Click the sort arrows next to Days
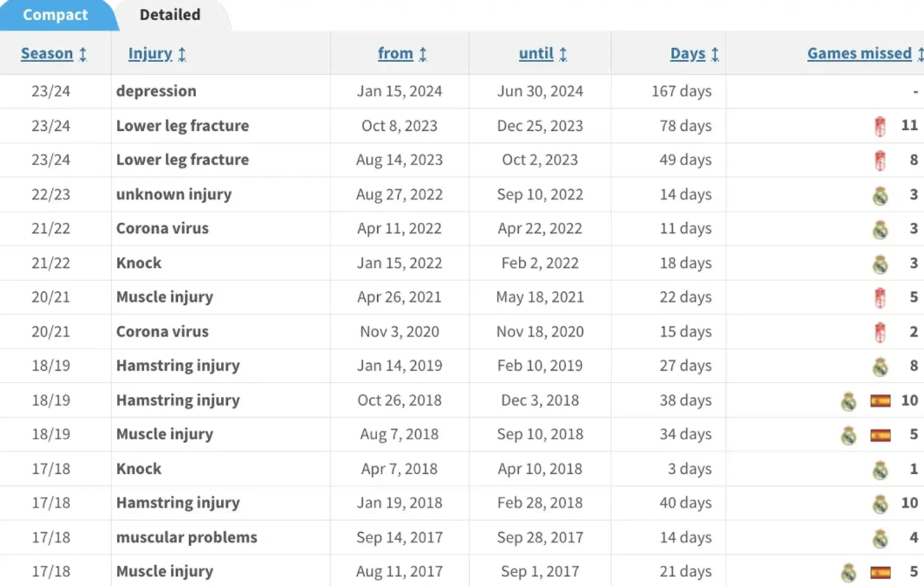 [715, 54]
